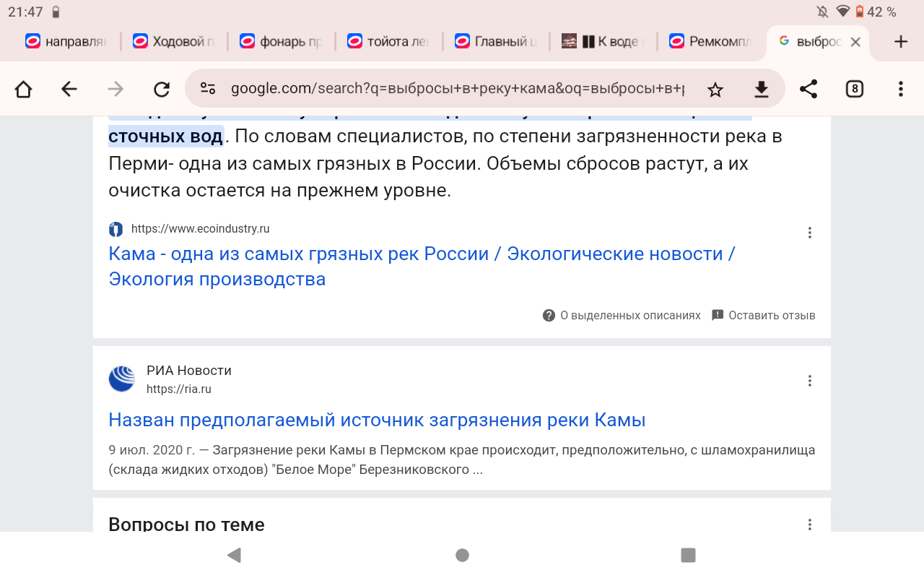Add a new tab with plus button

click(x=900, y=42)
